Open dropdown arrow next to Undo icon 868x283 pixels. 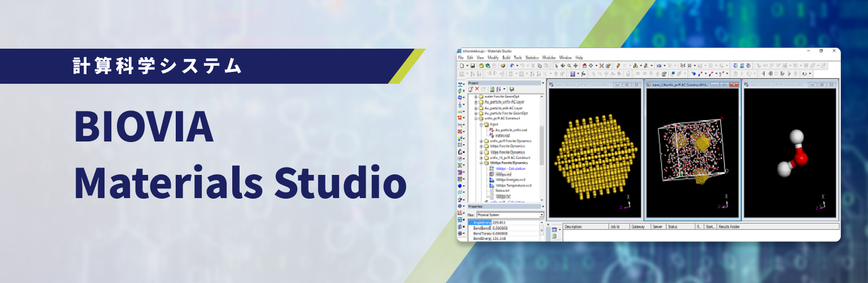[517, 66]
